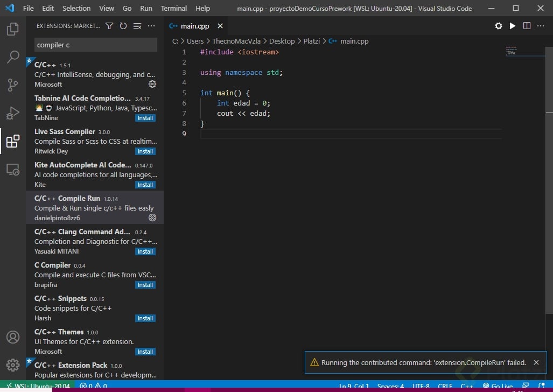Open editor more actions ellipsis menu
553x392 pixels.
(x=541, y=26)
